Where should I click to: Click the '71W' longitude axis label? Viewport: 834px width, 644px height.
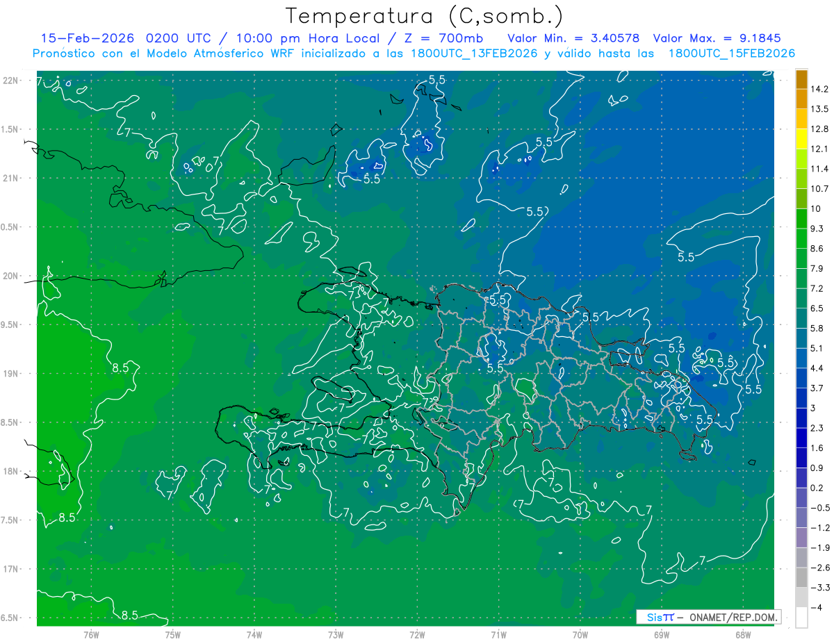[x=498, y=635]
